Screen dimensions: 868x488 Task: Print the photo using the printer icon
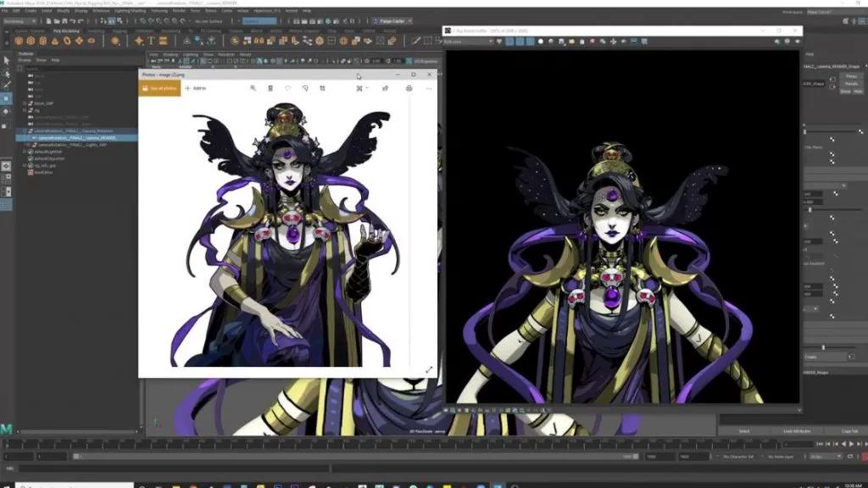[409, 88]
